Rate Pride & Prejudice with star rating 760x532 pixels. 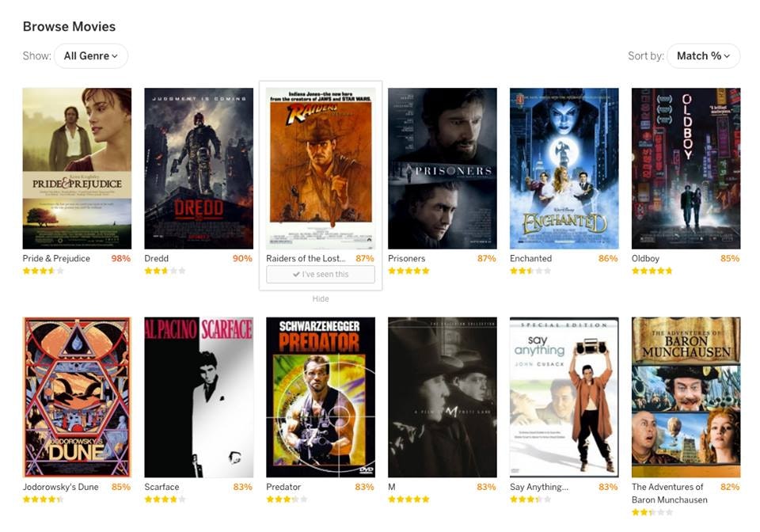pyautogui.click(x=43, y=271)
